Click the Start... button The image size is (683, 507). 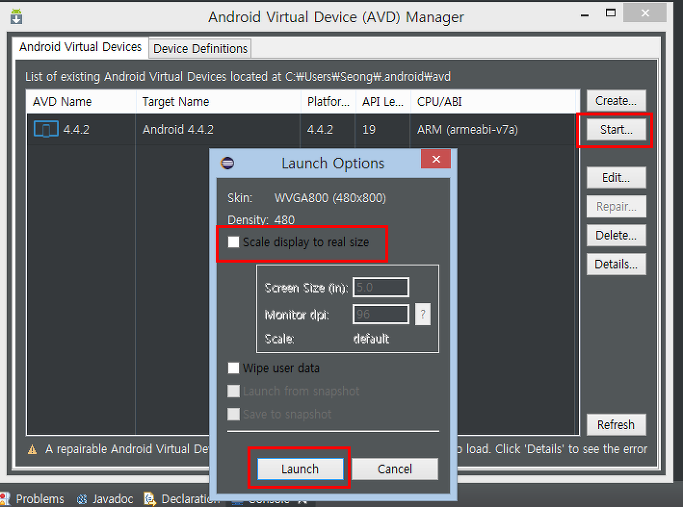(x=616, y=130)
